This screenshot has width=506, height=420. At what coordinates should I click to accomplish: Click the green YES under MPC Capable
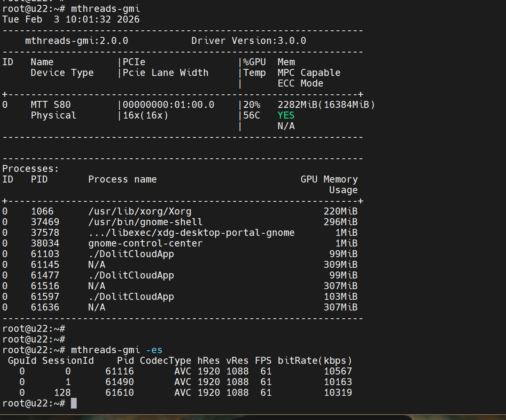click(x=286, y=115)
